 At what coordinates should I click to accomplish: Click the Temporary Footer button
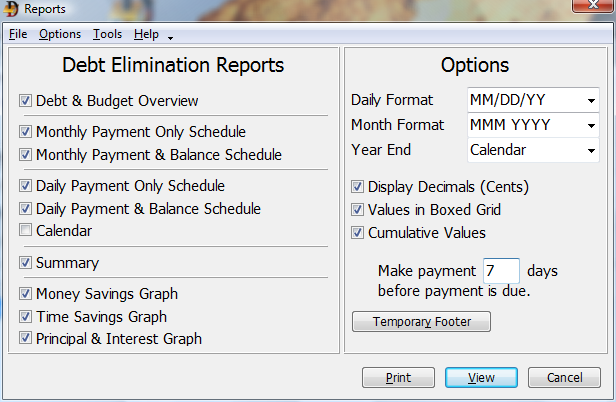coord(421,322)
